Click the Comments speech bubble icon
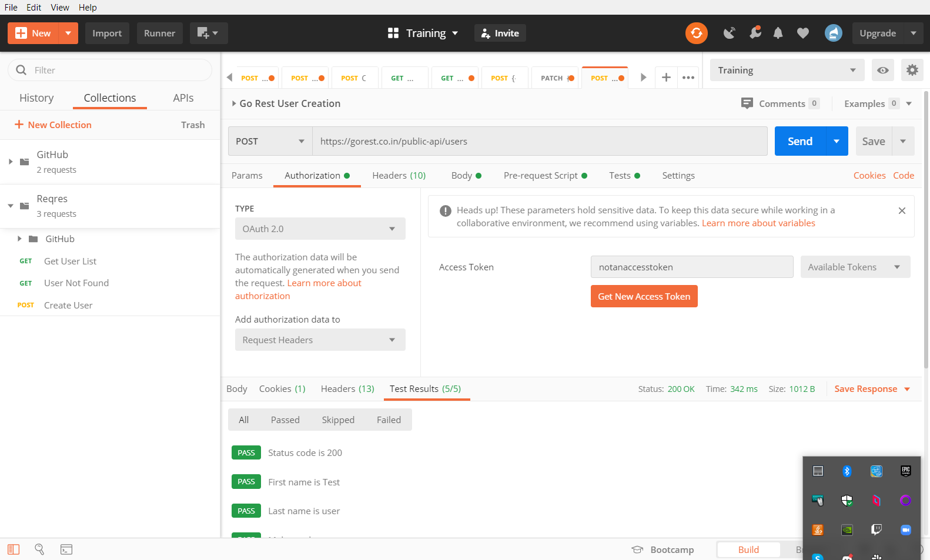This screenshot has height=560, width=930. [x=747, y=103]
